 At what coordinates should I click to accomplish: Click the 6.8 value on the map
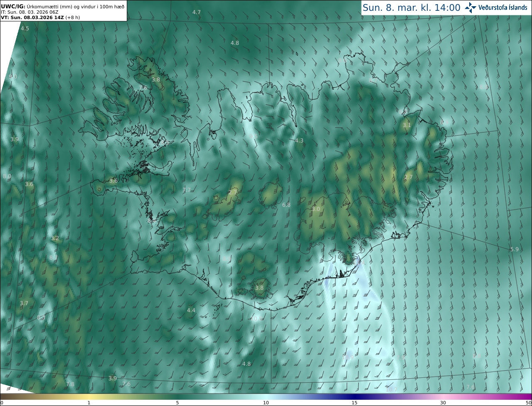click(x=286, y=205)
